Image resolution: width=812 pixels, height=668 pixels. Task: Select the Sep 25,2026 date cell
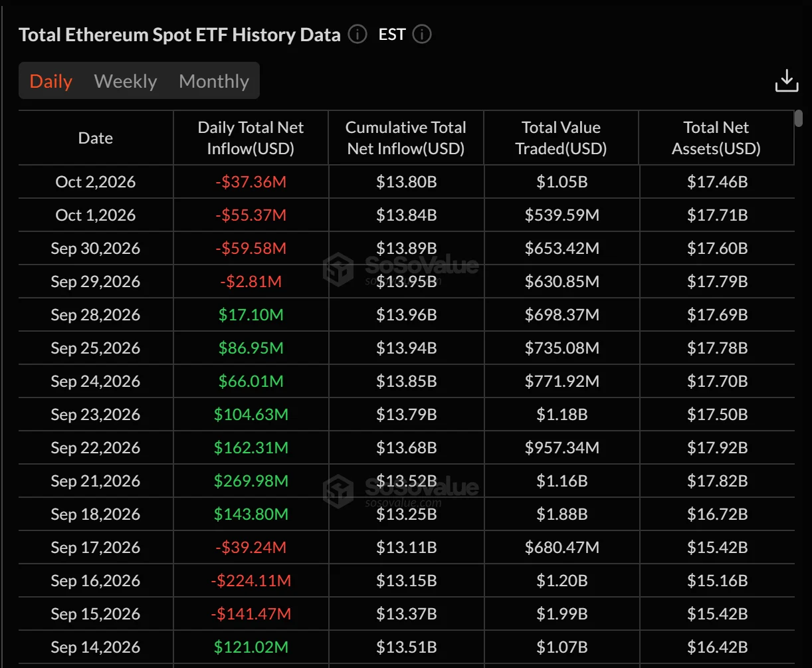click(x=96, y=348)
